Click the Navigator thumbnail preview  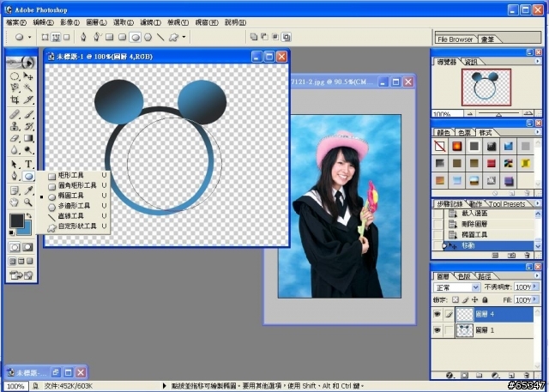click(486, 87)
